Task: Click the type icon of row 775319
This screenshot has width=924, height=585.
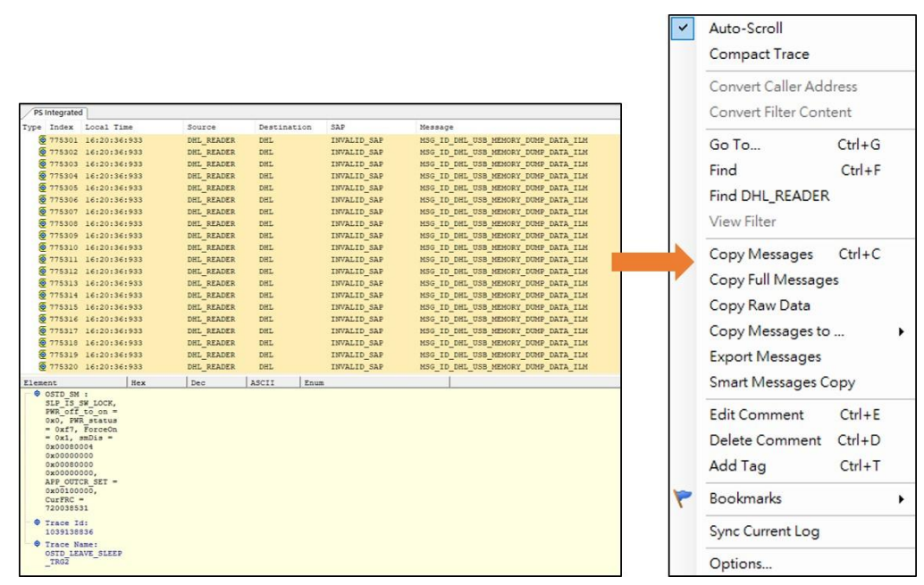Action: [42, 355]
